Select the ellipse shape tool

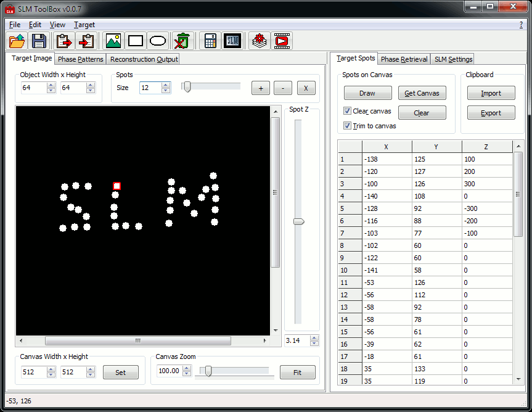click(x=158, y=41)
